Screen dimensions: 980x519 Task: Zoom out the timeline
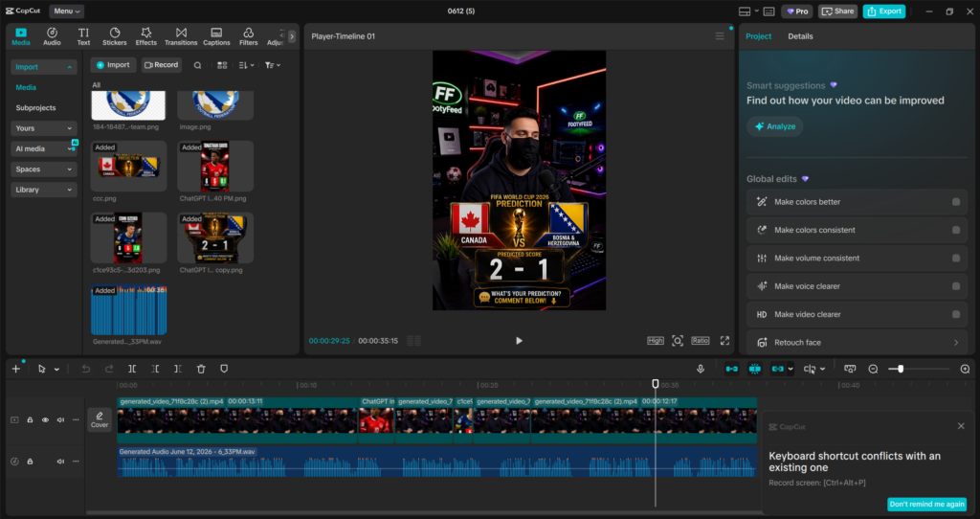coord(873,369)
